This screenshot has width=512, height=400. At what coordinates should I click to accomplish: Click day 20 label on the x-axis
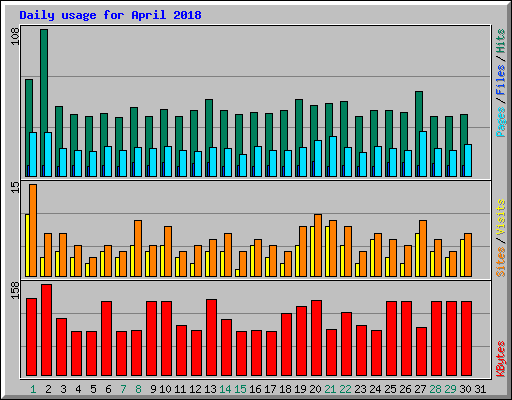(x=315, y=389)
